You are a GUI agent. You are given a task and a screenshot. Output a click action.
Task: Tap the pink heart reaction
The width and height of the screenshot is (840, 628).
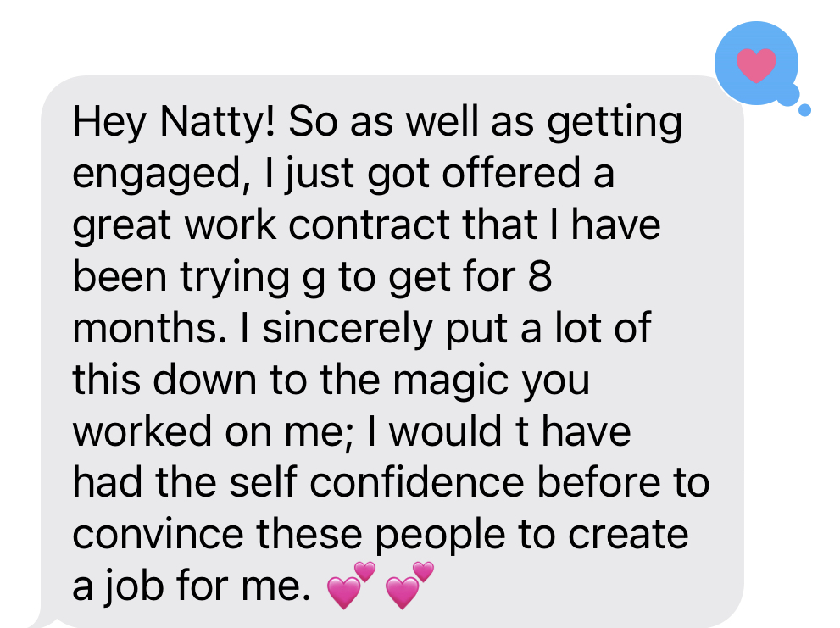(756, 65)
